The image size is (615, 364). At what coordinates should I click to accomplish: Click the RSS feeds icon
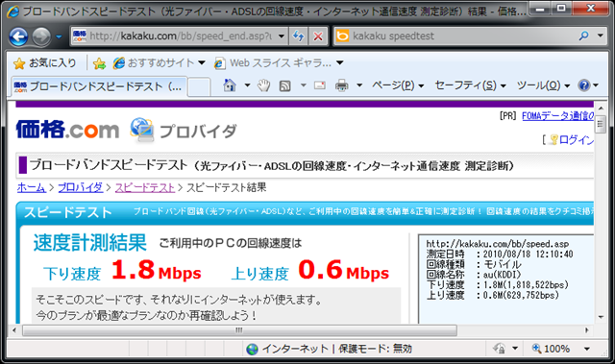click(x=285, y=85)
